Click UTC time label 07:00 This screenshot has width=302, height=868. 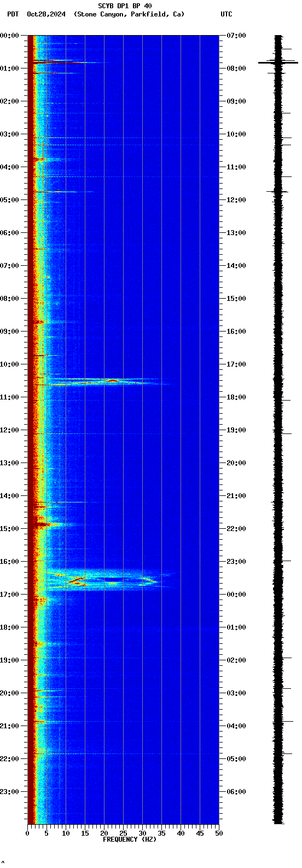236,36
